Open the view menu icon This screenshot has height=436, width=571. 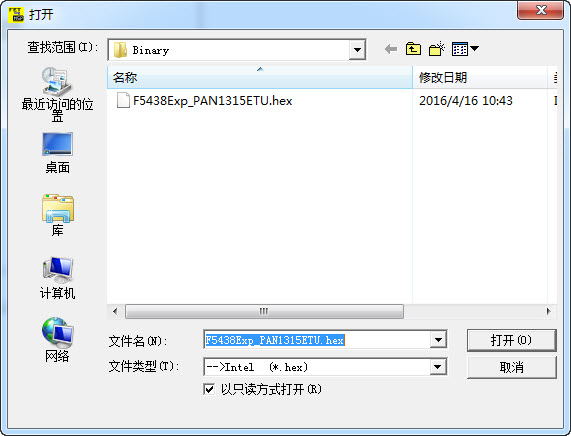point(465,49)
